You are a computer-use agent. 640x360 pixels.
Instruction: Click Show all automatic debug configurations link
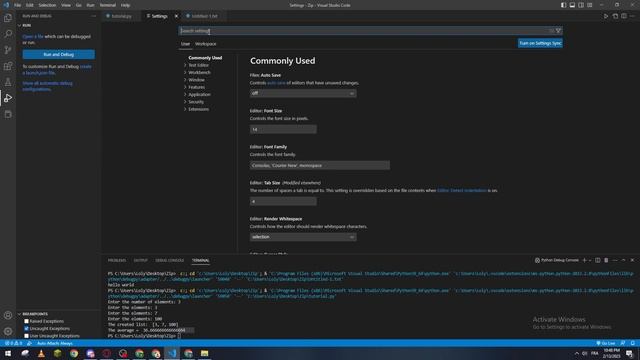point(47,86)
